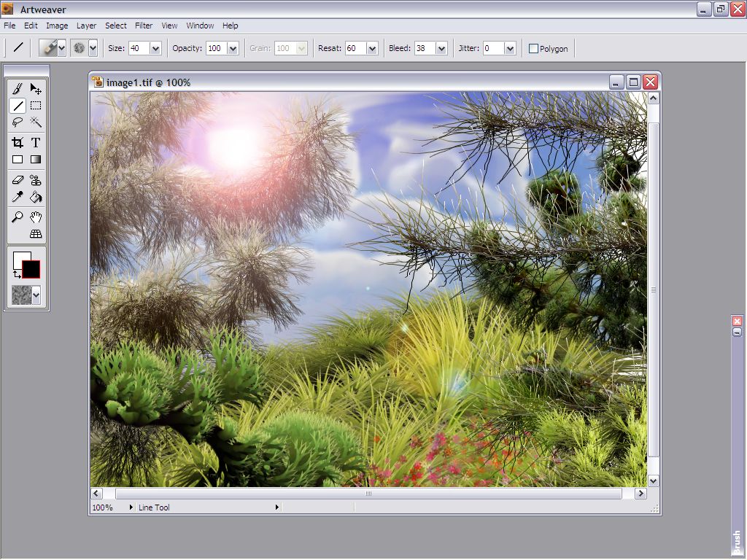747x560 pixels.
Task: Open the Size dropdown
Action: click(155, 49)
